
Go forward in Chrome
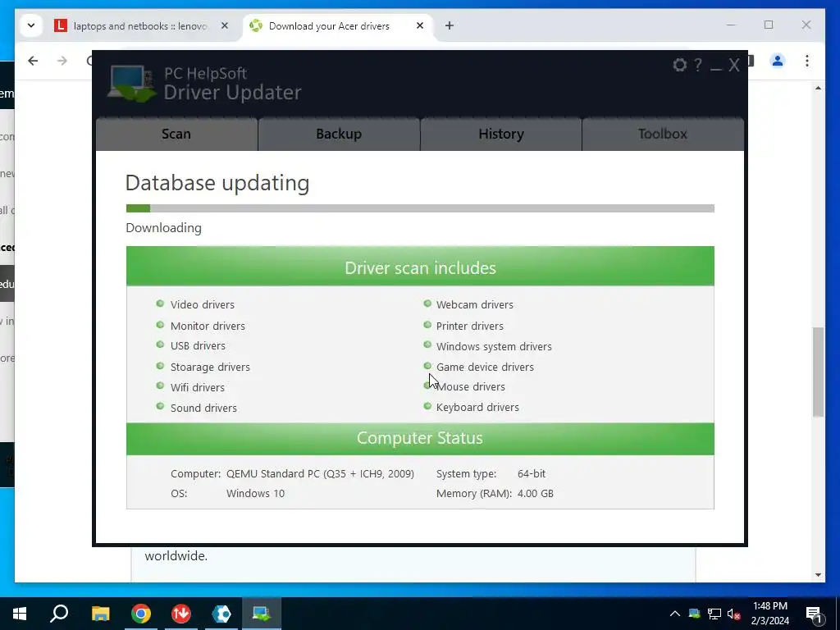tap(62, 61)
